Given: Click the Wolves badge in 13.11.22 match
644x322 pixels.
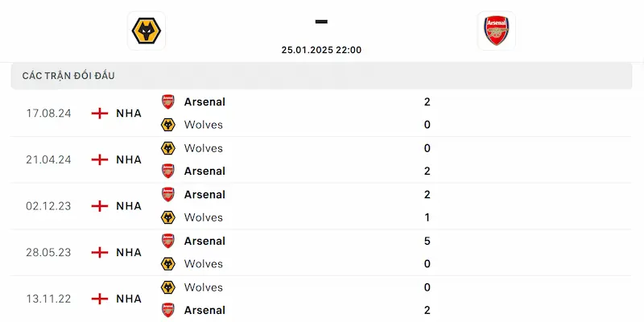Looking at the screenshot, I should pos(168,287).
